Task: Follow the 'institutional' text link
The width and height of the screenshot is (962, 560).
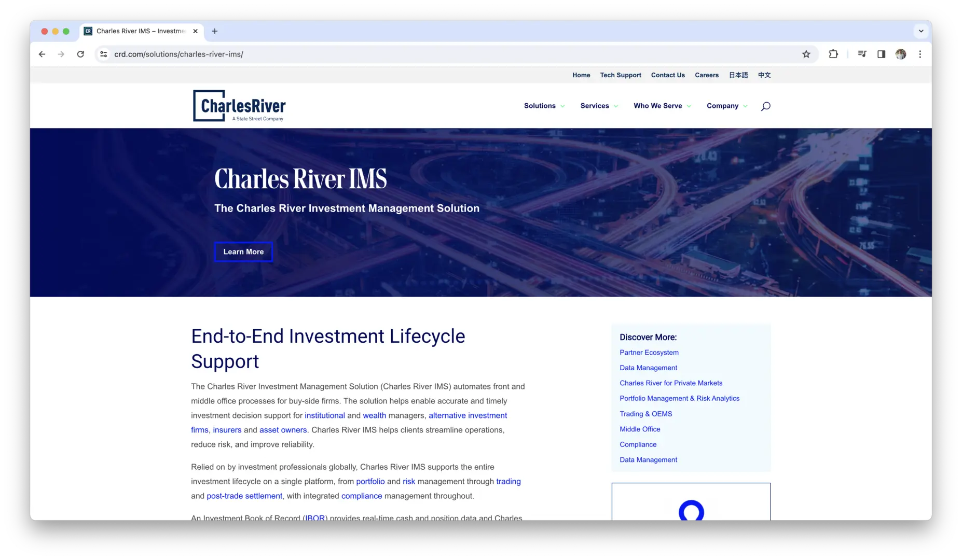Action: coord(325,415)
